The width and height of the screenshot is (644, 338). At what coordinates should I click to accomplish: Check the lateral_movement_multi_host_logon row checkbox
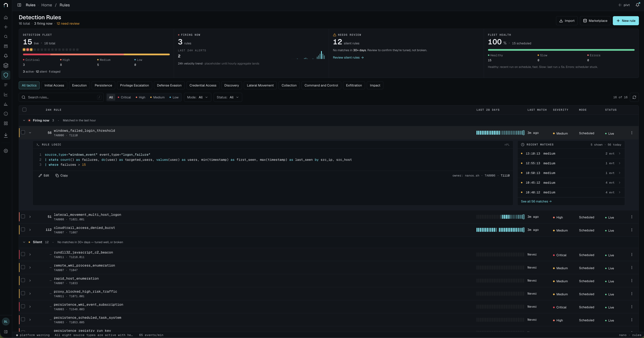(23, 216)
